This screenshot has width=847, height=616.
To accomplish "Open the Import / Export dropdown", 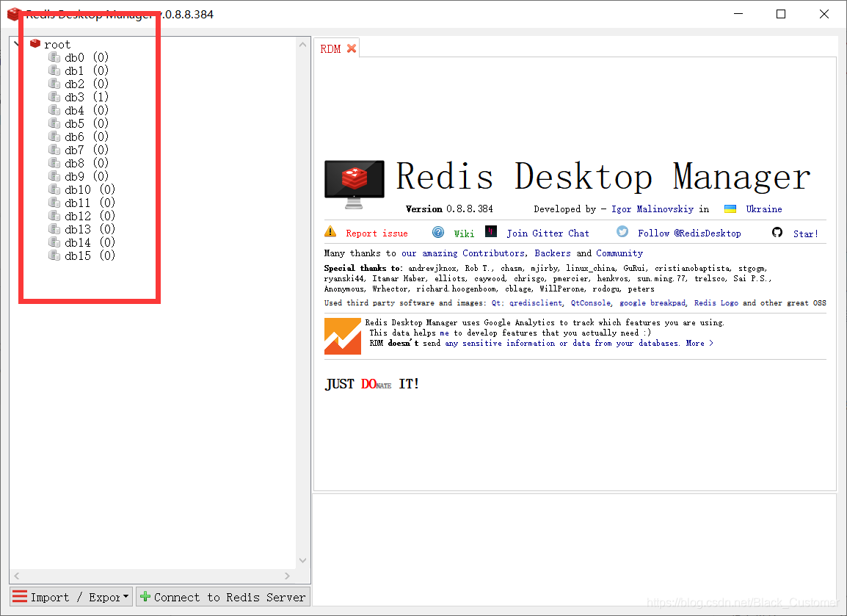I will pyautogui.click(x=71, y=597).
